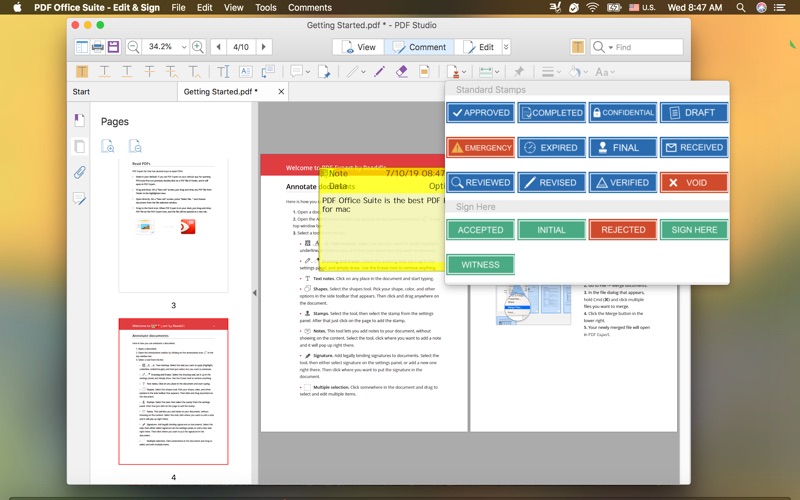Select the Squiggly Underline tool
Screen dimensions: 800x500
click(105, 71)
